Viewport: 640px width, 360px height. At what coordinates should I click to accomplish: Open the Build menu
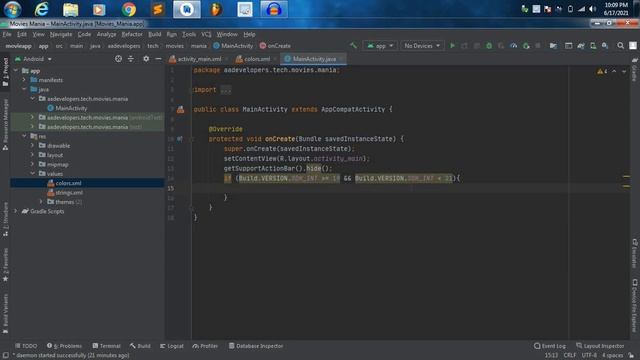click(x=154, y=34)
